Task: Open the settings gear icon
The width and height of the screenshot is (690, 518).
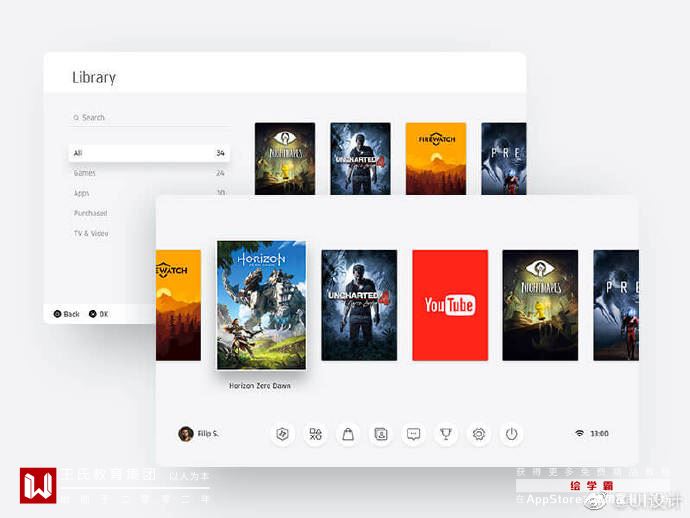Action: tap(479, 434)
